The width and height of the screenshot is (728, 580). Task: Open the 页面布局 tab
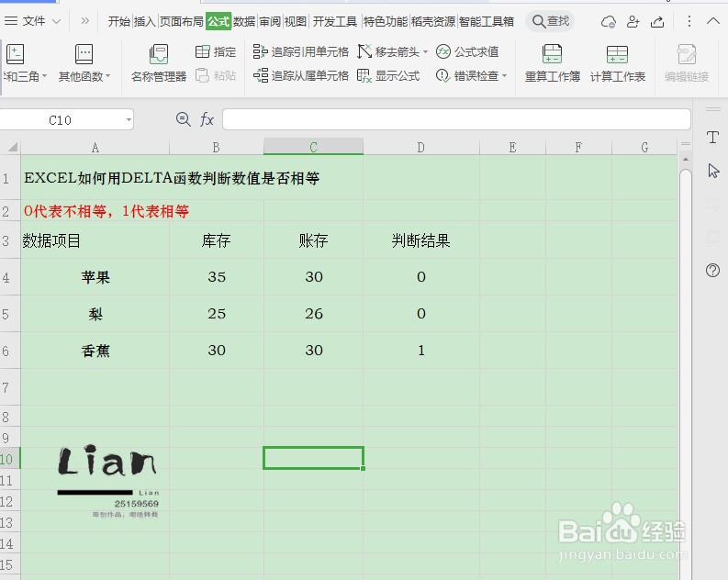click(x=181, y=21)
